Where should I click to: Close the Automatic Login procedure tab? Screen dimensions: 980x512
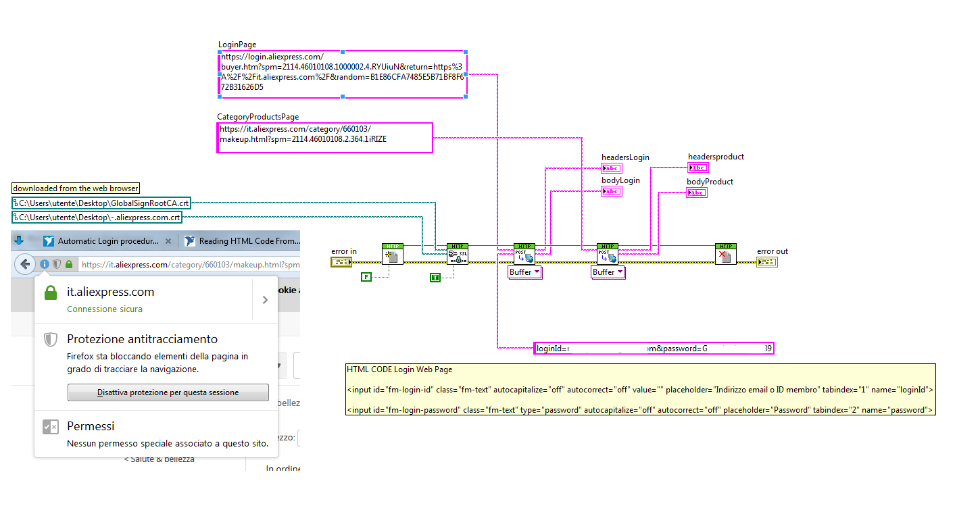(x=168, y=240)
